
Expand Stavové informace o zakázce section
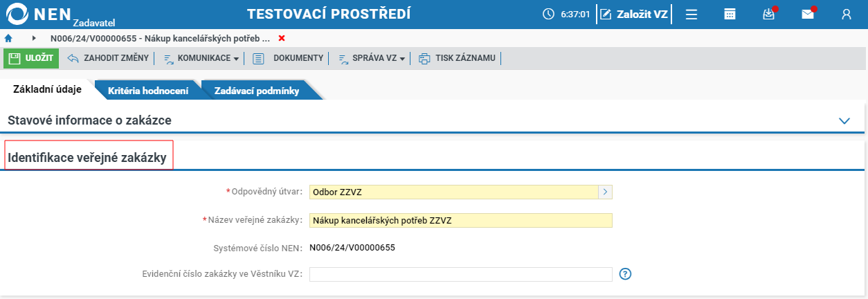click(x=844, y=120)
